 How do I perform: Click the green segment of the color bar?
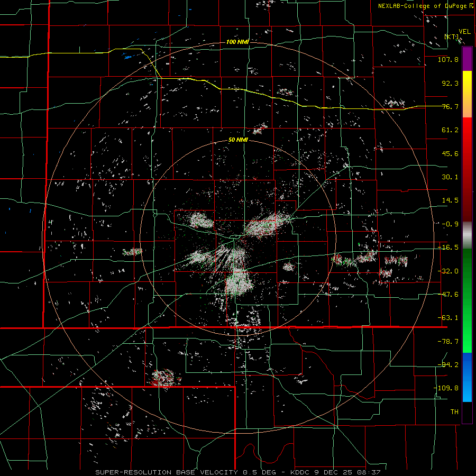467,300
